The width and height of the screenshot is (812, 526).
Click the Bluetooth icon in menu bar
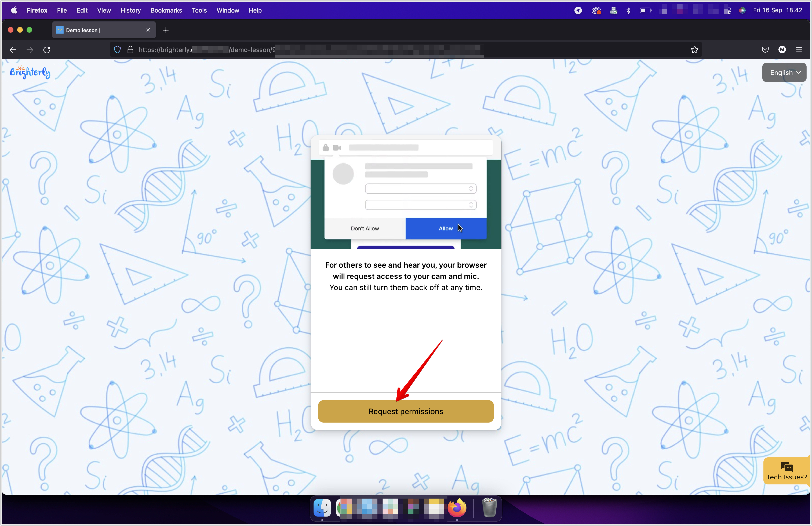click(628, 10)
